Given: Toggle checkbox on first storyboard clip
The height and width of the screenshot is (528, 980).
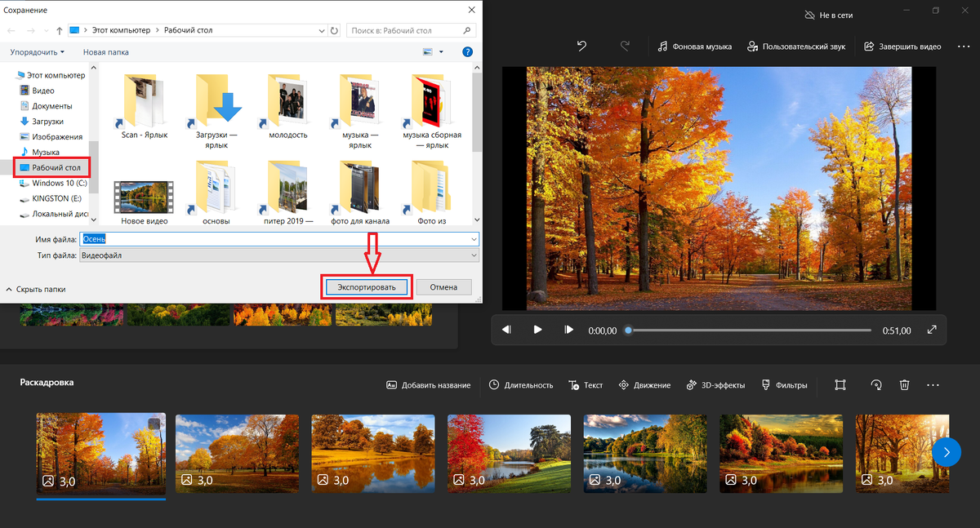Looking at the screenshot, I should (154, 424).
